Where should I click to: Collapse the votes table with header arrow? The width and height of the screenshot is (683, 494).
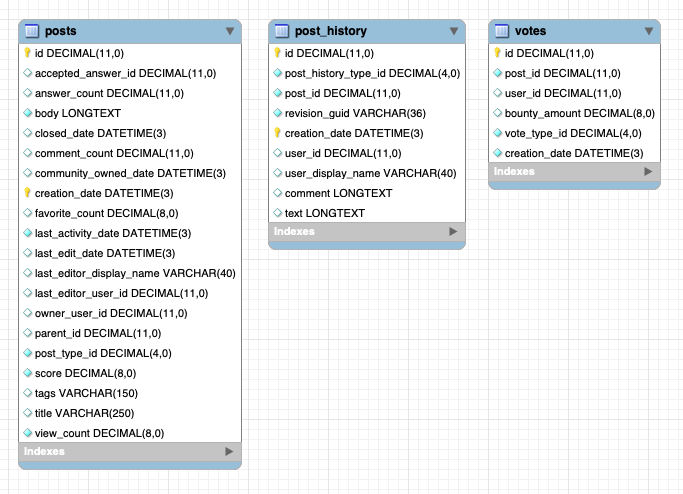[x=649, y=31]
